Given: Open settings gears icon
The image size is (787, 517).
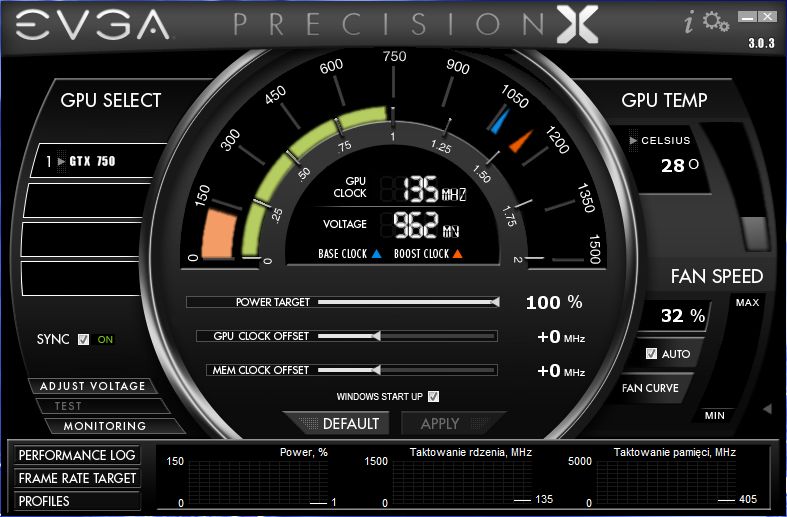Looking at the screenshot, I should (x=716, y=22).
